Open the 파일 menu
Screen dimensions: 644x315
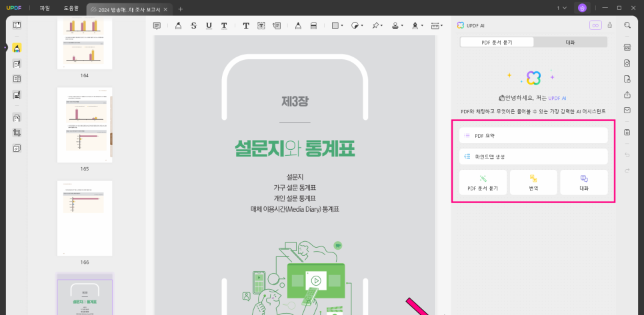point(45,8)
